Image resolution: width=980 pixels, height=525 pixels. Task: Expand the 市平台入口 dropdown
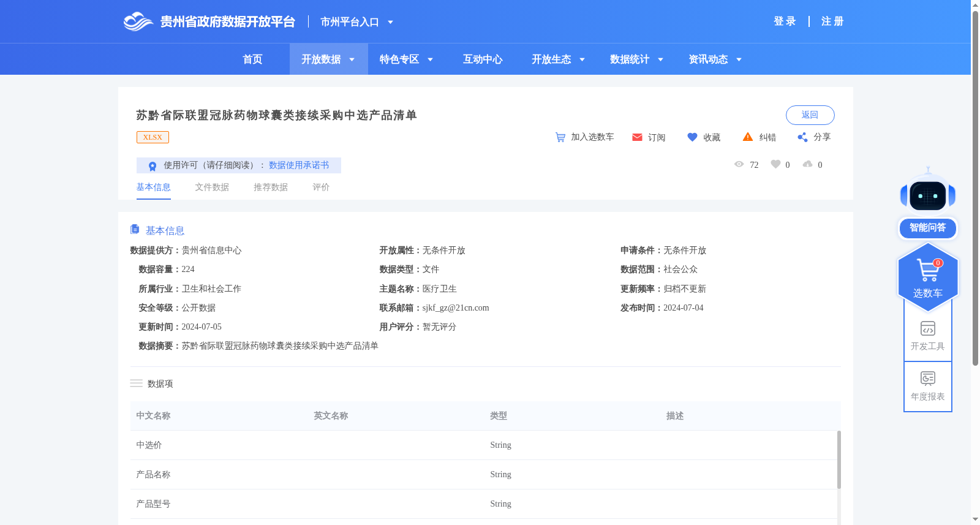356,22
